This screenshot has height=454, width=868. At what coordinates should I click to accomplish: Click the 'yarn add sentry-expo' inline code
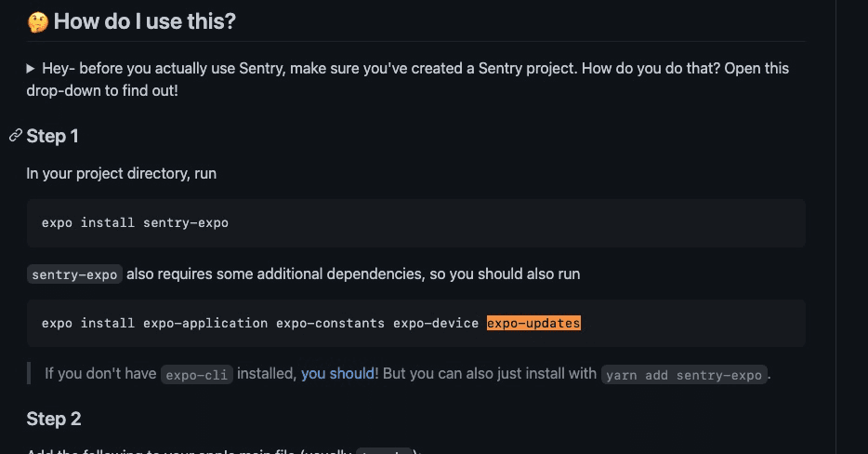point(684,375)
